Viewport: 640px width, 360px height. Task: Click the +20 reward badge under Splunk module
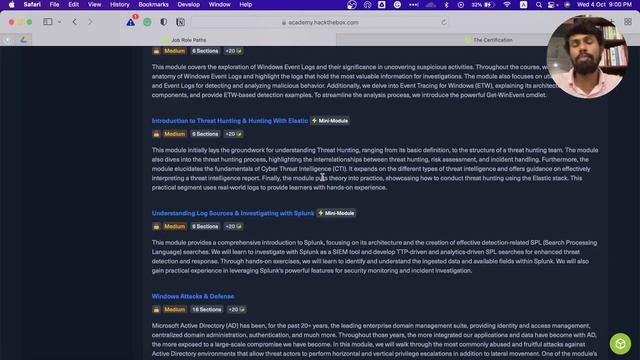[x=233, y=227]
